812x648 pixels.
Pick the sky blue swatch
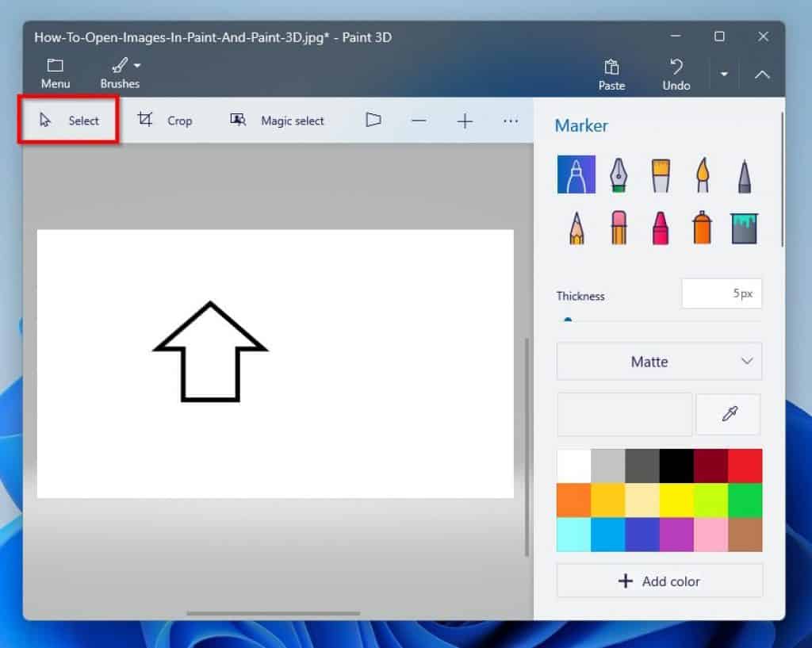tap(607, 535)
